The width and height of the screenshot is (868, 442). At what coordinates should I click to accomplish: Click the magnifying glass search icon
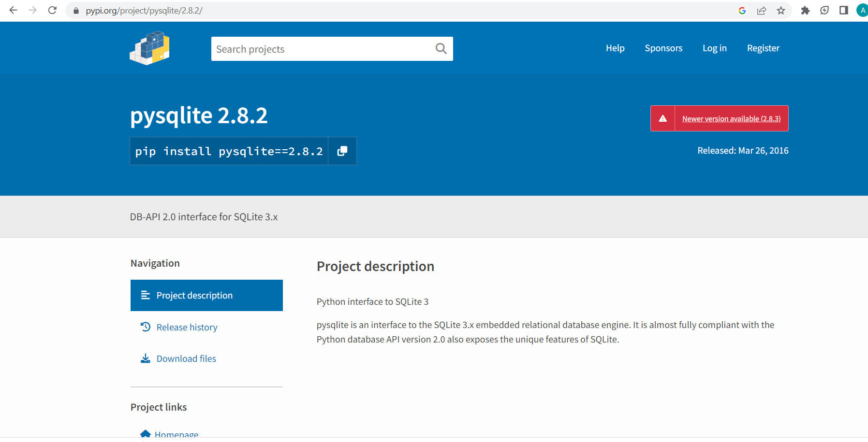point(441,48)
